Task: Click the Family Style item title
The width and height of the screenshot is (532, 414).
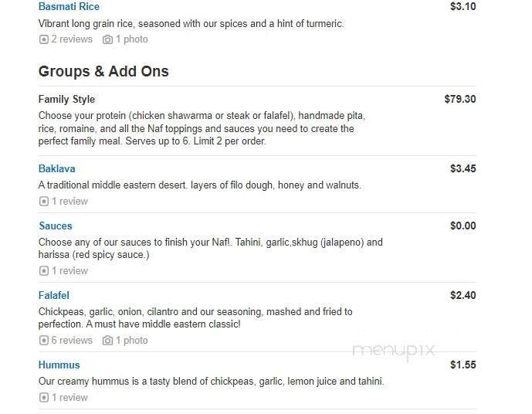Action: click(x=66, y=99)
